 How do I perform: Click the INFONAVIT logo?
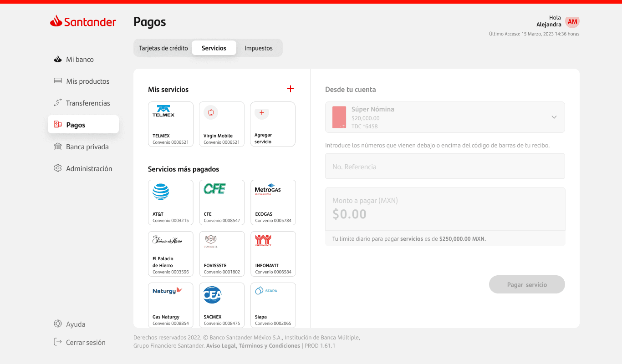(263, 241)
